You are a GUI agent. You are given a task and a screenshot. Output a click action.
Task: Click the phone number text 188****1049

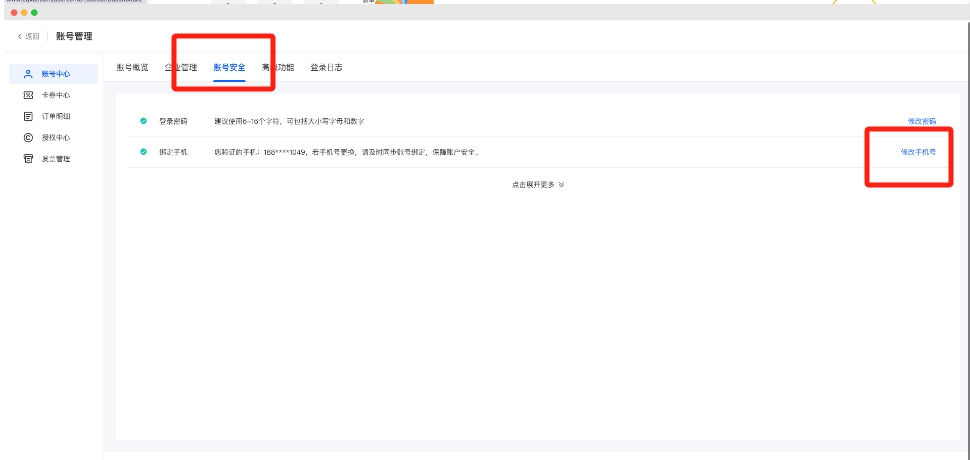click(x=285, y=151)
